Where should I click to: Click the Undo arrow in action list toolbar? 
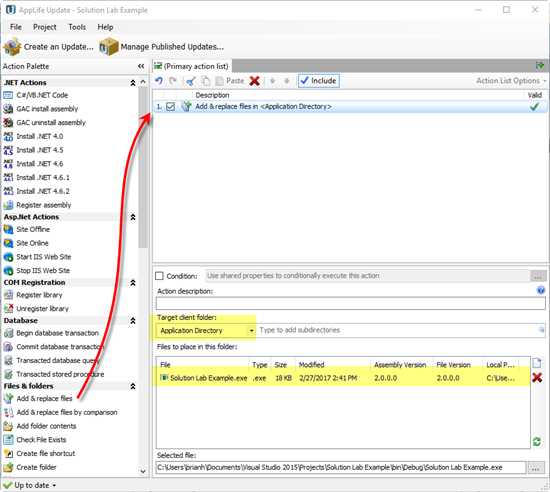tap(159, 81)
